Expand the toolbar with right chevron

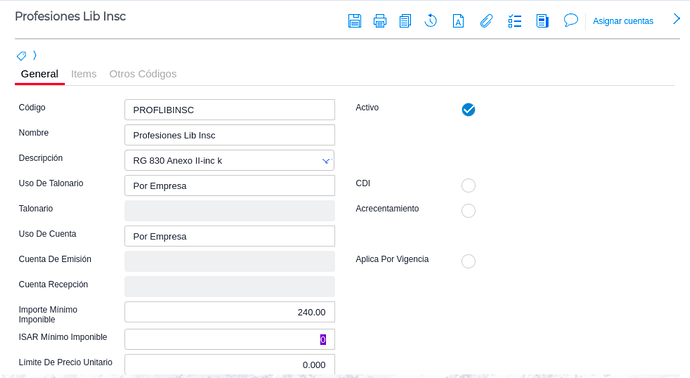click(x=676, y=19)
